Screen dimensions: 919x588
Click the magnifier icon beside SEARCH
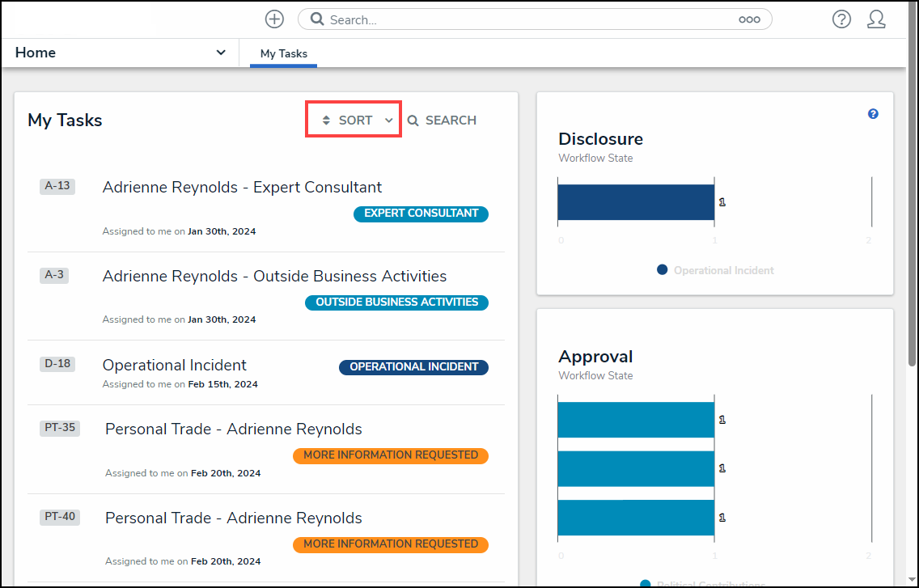(x=413, y=121)
